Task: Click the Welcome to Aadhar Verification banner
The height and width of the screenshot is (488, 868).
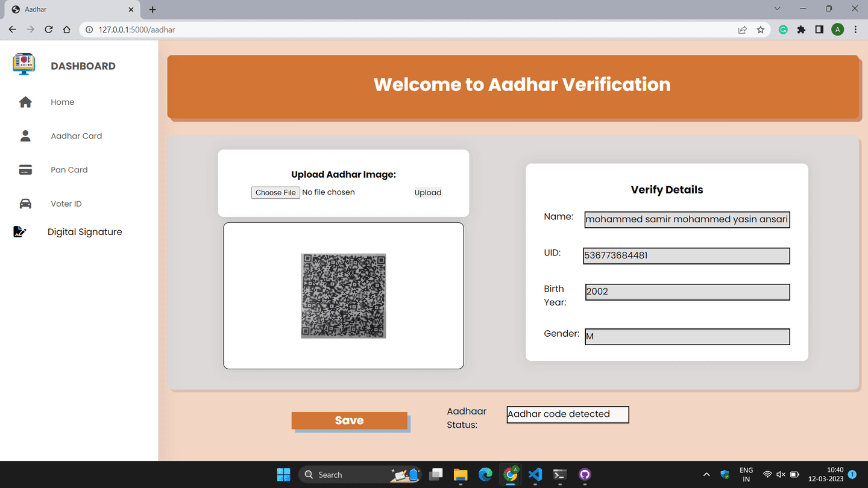Action: click(x=513, y=86)
